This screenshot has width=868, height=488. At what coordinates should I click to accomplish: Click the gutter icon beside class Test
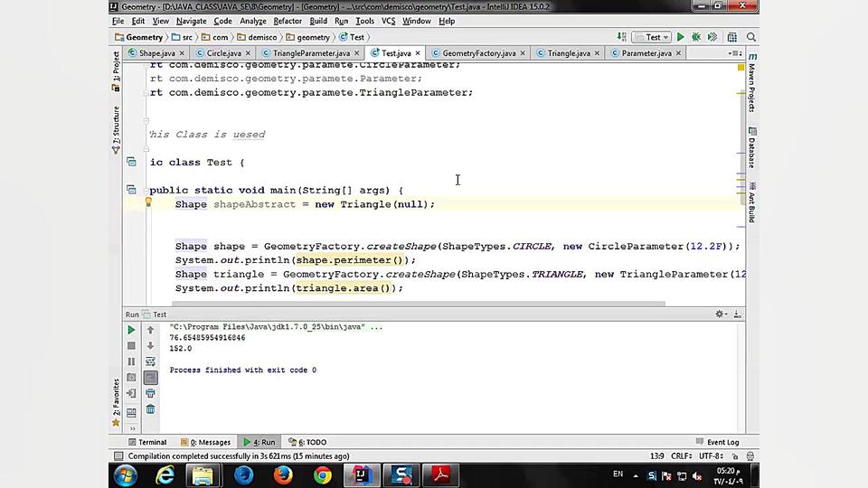(x=131, y=162)
